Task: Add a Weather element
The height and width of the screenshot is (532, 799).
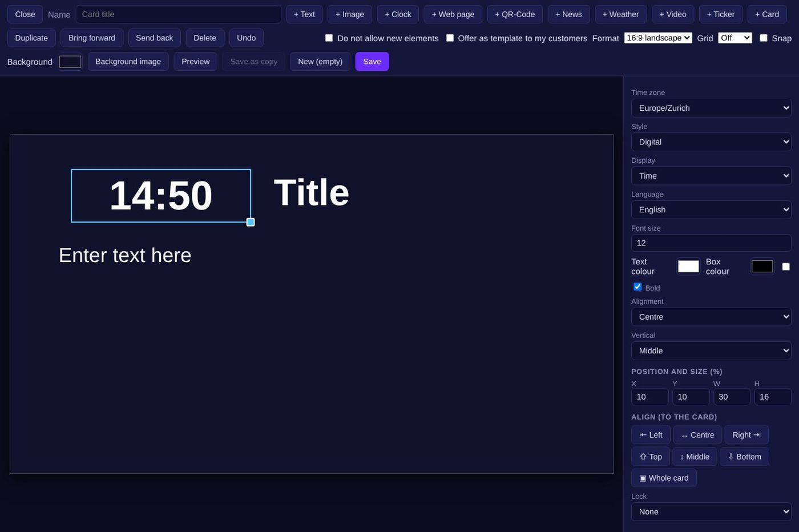Action: pyautogui.click(x=621, y=14)
